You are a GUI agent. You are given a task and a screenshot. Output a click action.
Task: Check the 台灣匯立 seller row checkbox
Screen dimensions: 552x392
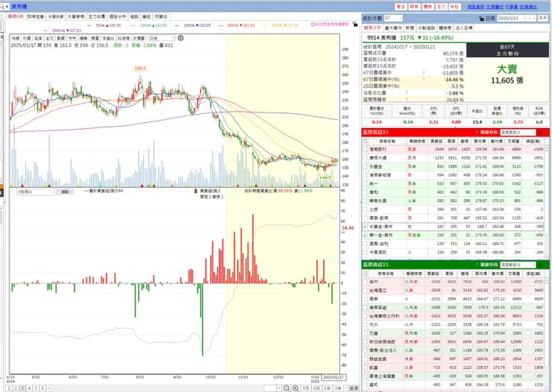click(x=365, y=291)
